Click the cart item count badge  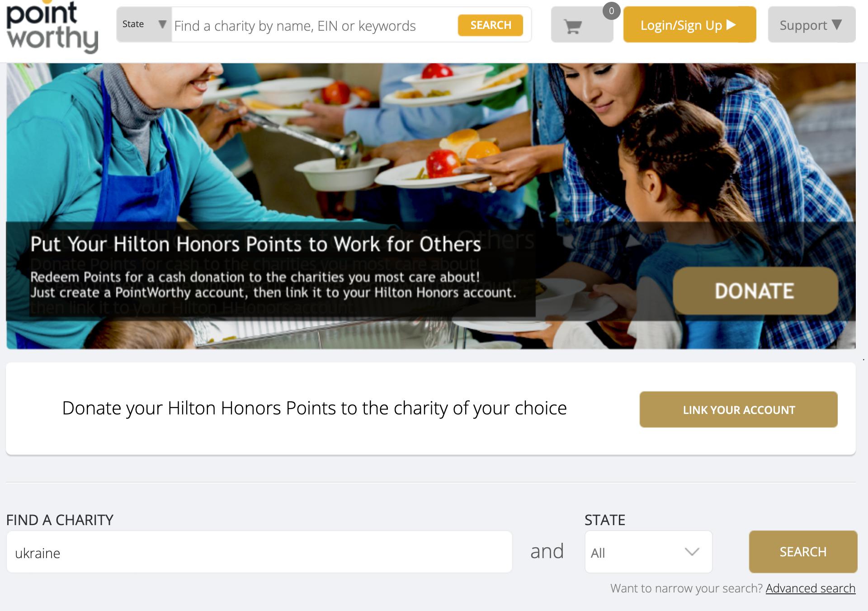[x=611, y=11]
